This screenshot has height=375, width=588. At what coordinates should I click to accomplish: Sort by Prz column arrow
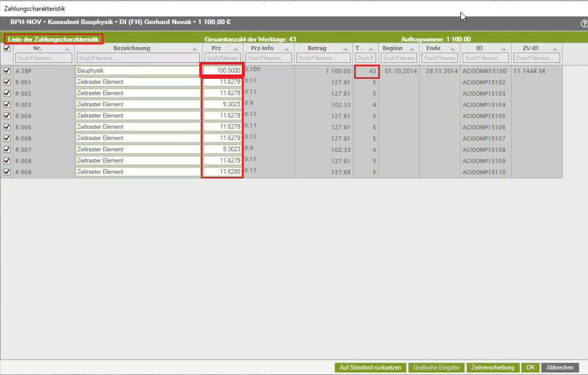pos(236,49)
